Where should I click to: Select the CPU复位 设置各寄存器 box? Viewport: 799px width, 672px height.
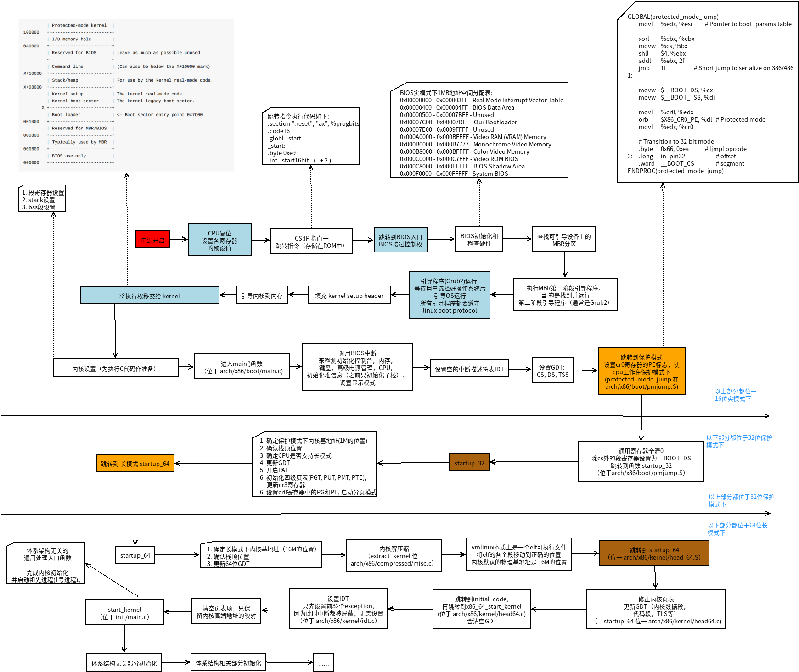pos(219,240)
